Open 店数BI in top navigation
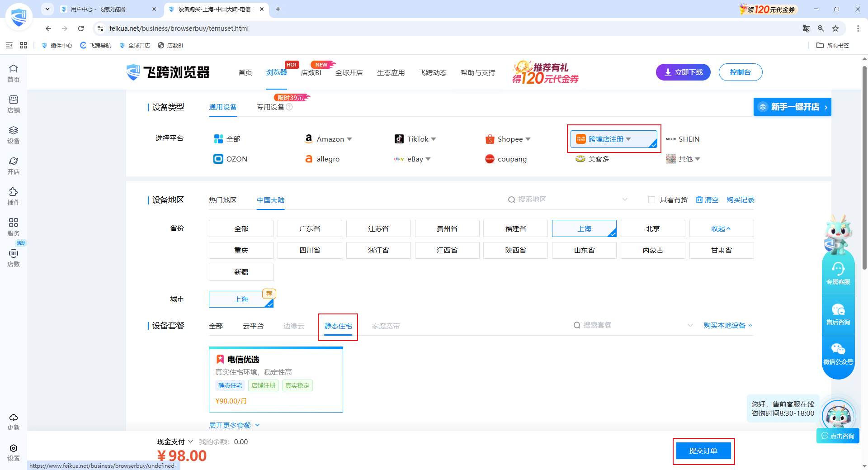 (x=311, y=72)
